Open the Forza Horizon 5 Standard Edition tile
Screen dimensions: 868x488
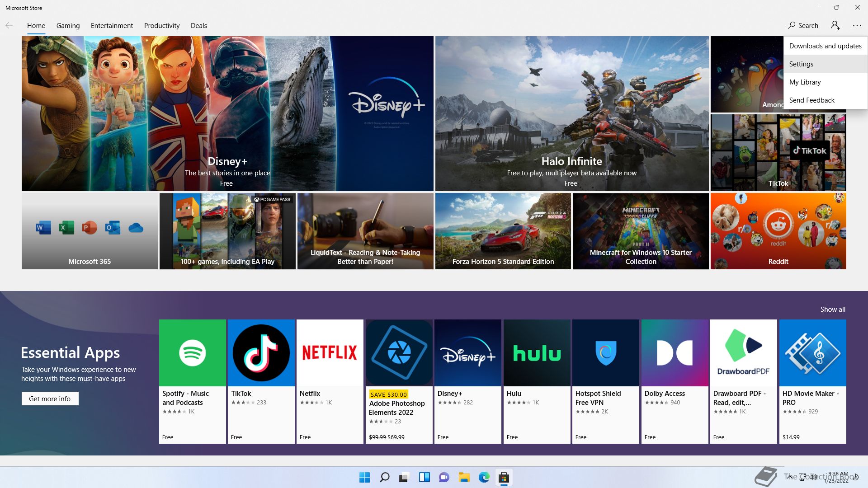[503, 231]
